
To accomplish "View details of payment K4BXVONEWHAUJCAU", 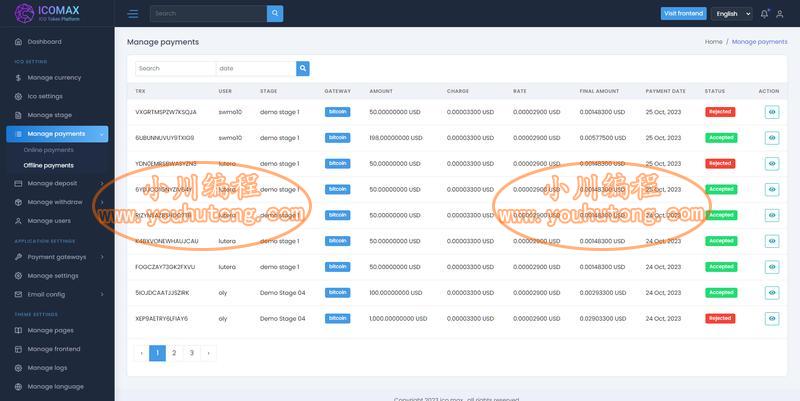I will point(772,241).
